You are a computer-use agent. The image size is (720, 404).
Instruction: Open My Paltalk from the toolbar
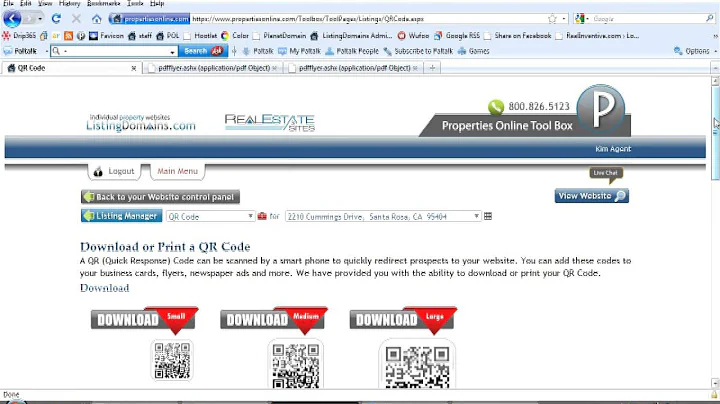tap(299, 51)
